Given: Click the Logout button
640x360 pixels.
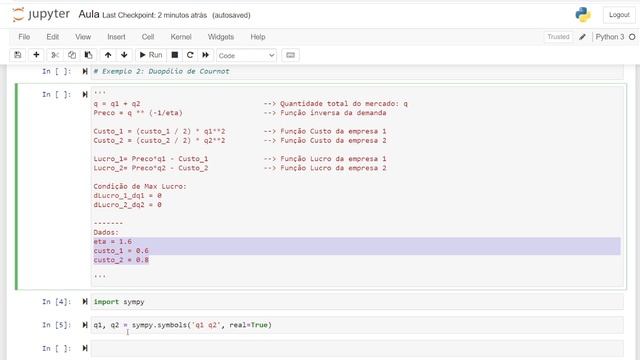Looking at the screenshot, I should point(619,15).
